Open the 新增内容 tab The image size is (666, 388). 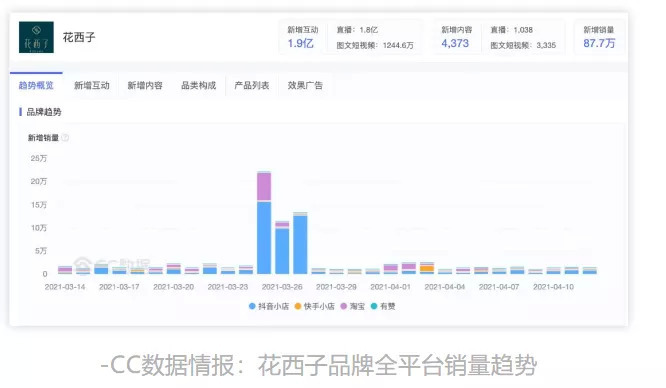[x=145, y=85]
